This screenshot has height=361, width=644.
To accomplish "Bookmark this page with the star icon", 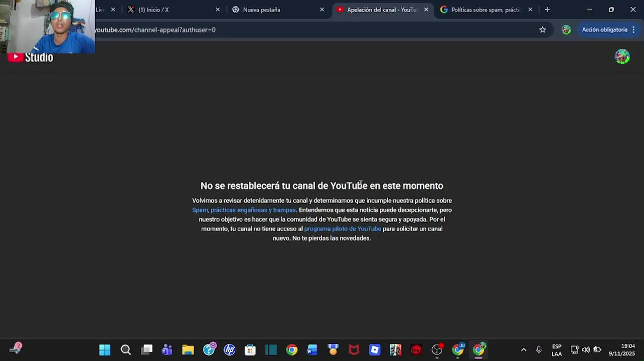I will click(543, 30).
